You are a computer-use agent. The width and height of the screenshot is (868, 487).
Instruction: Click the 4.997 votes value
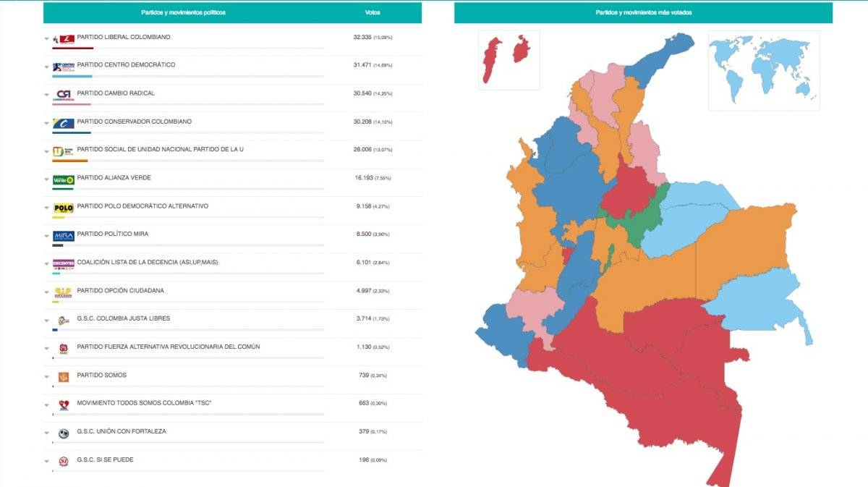364,291
